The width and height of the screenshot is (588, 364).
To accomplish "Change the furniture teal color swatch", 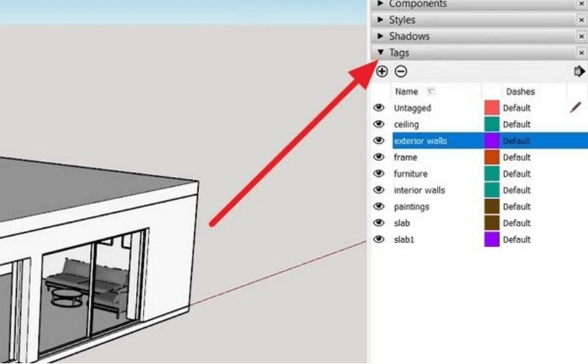I will (492, 174).
